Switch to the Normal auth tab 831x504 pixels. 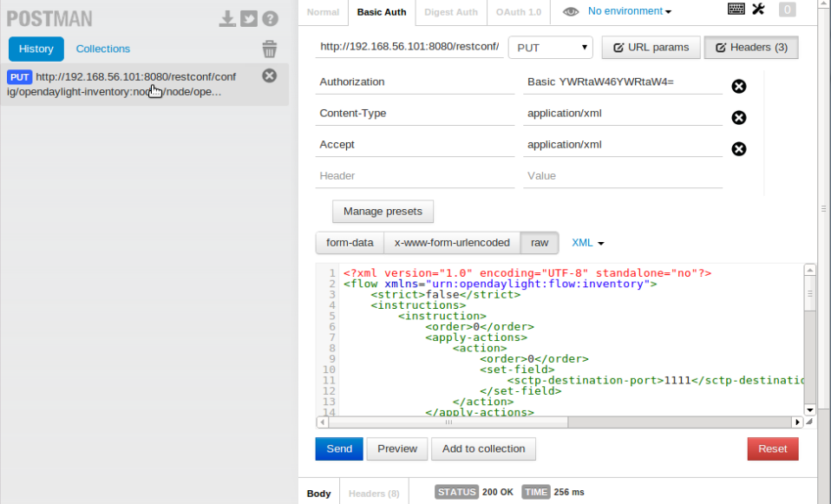pos(323,12)
